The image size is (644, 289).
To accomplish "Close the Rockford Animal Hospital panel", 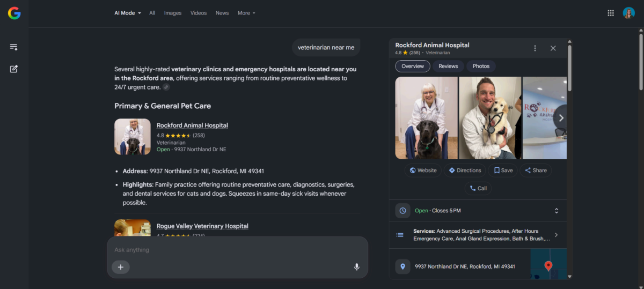I will (x=553, y=48).
